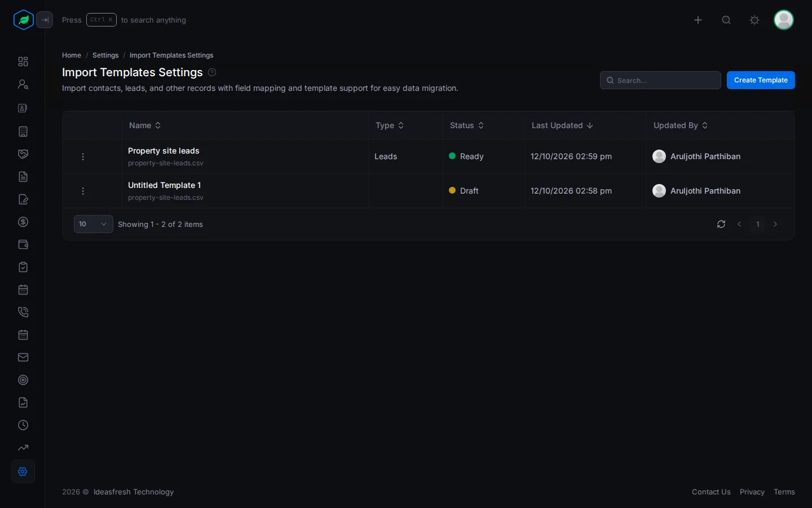812x508 pixels.
Task: Open the Contact Us footer link
Action: click(x=711, y=492)
